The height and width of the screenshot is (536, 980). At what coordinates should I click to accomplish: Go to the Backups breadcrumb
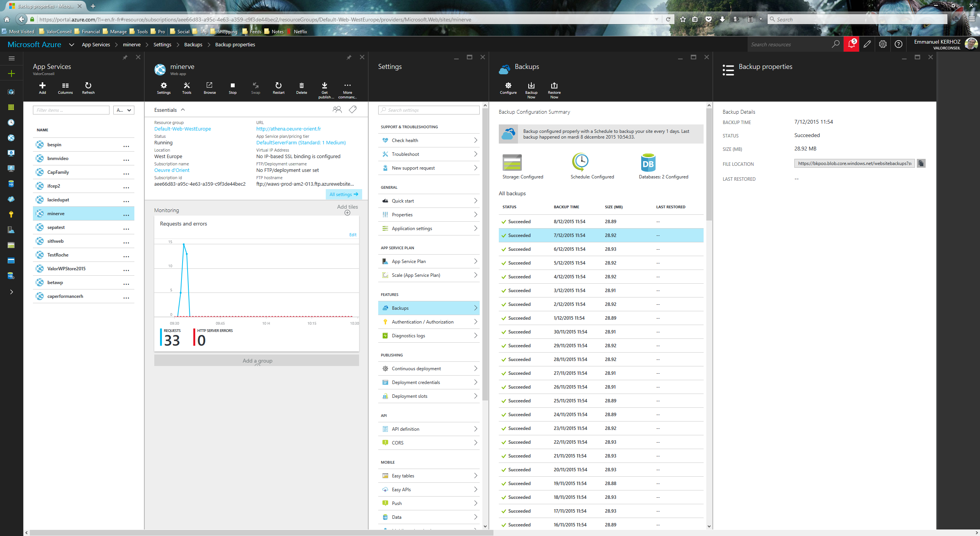[x=193, y=45]
